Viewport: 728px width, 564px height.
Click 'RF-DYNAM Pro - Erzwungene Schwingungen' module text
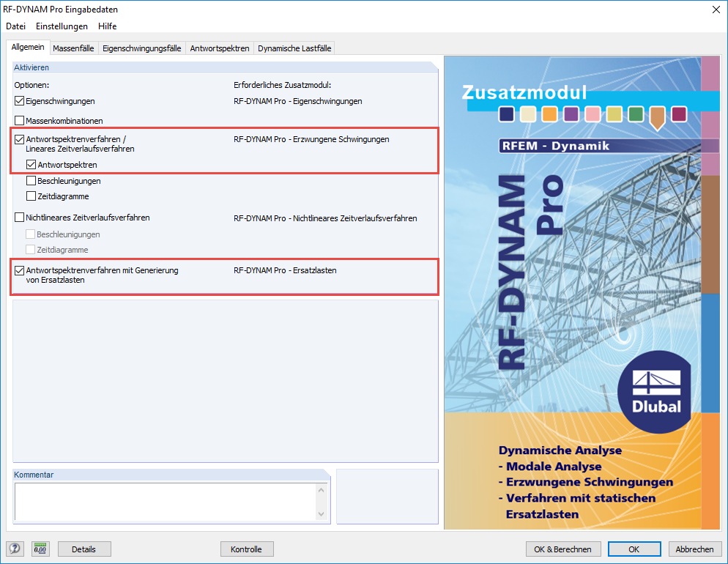point(311,139)
